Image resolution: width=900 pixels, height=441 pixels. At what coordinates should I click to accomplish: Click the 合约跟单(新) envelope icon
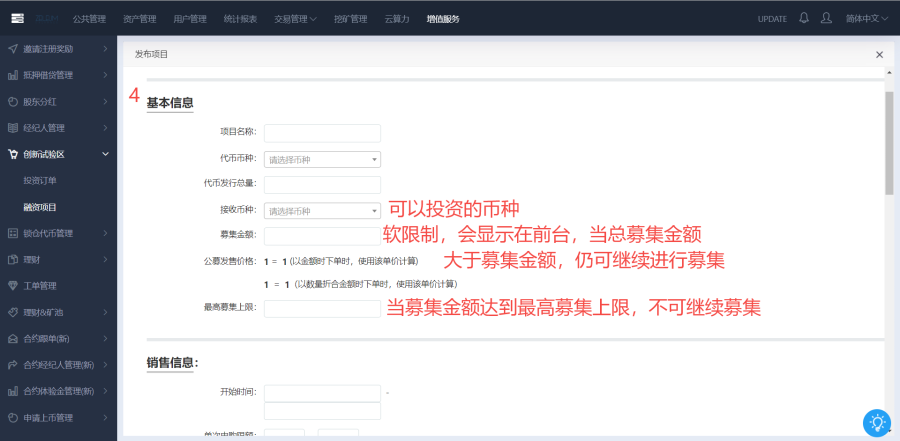13,339
